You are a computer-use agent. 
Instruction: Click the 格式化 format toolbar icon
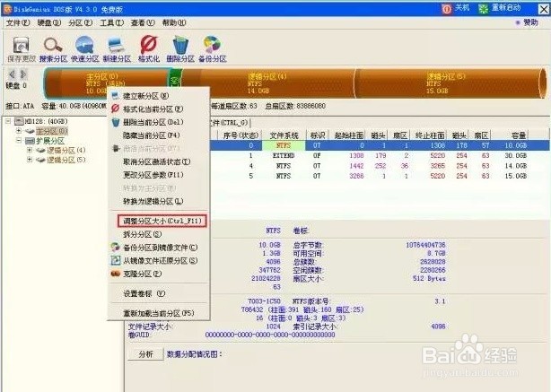(x=149, y=49)
